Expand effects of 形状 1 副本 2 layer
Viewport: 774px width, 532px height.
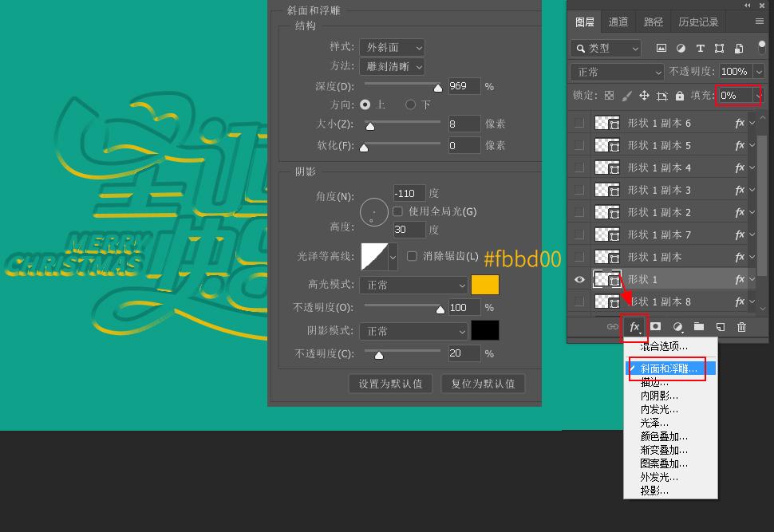click(752, 212)
